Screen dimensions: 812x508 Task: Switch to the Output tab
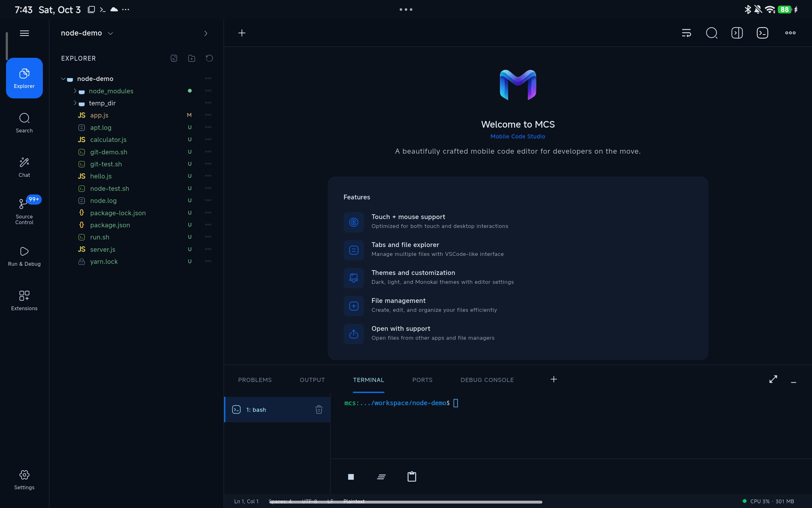312,380
